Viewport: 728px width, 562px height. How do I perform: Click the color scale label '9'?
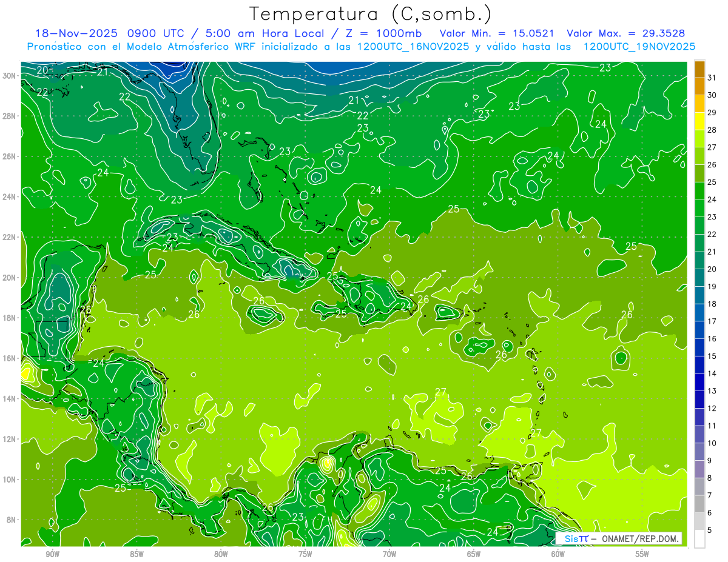(x=710, y=461)
